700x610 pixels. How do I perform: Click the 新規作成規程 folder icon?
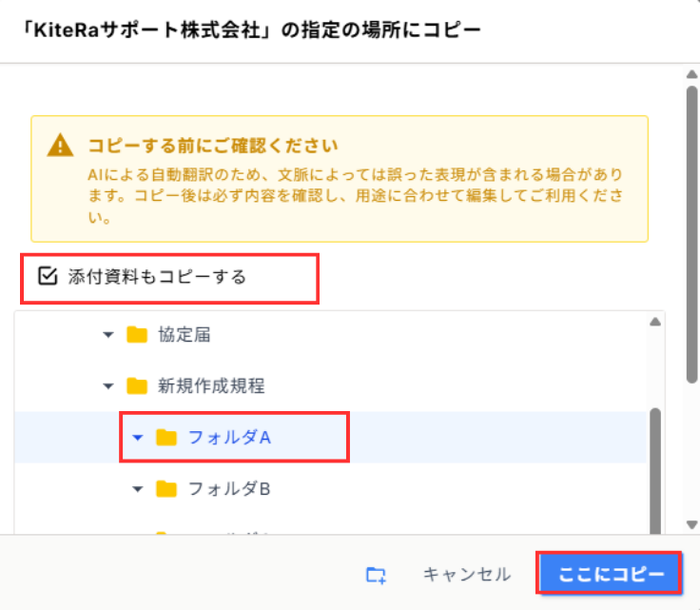point(137,385)
